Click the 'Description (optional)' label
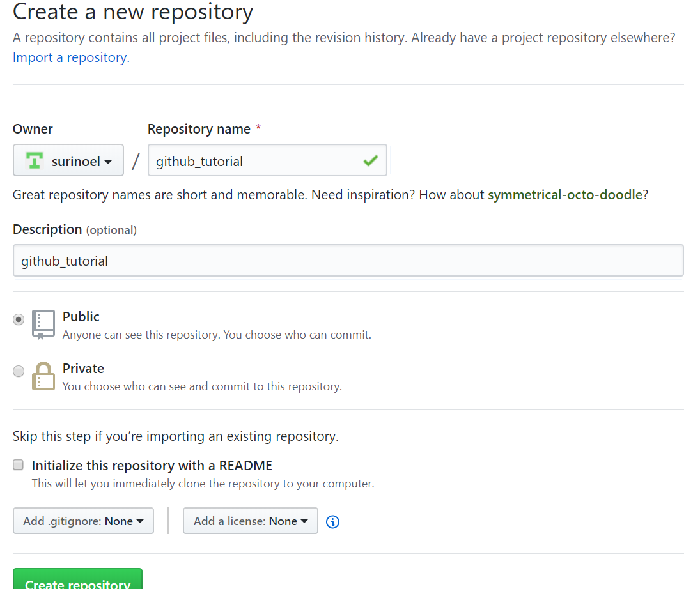This screenshot has height=589, width=700. [x=75, y=229]
